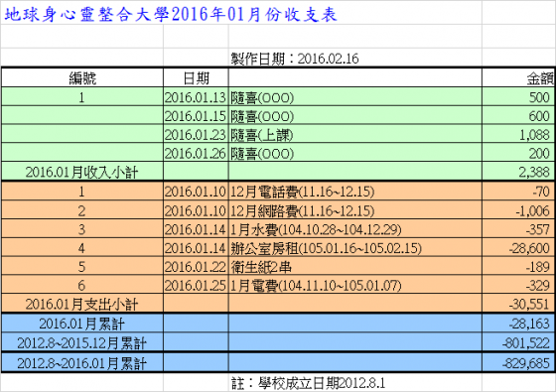
Task: Click monthly total -28,163
Action: pyautogui.click(x=518, y=324)
